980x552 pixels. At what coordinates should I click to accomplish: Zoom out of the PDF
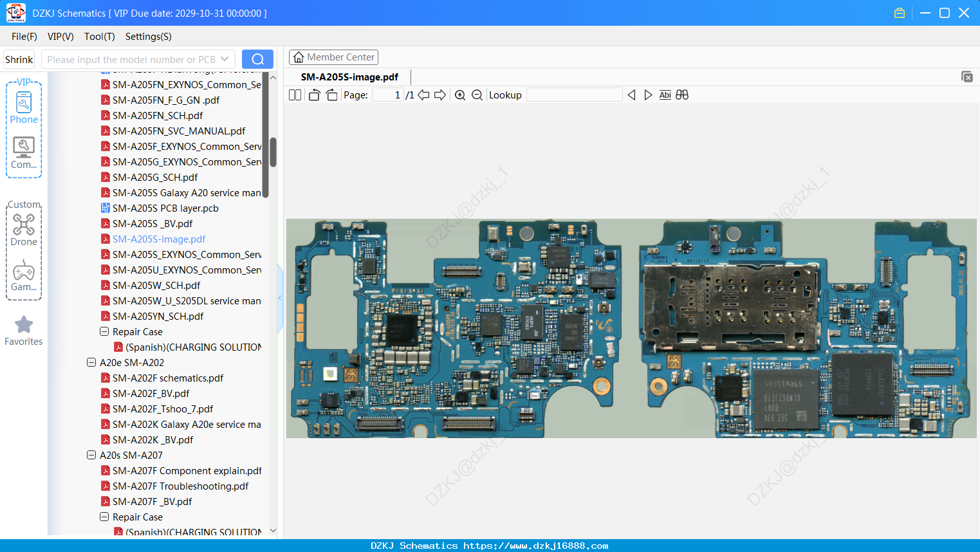(477, 95)
